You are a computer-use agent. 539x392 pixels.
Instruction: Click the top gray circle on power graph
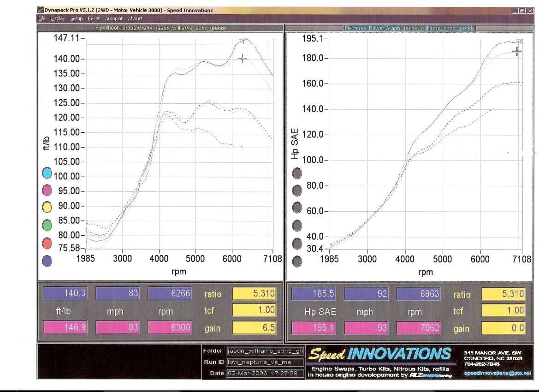pyautogui.click(x=297, y=173)
